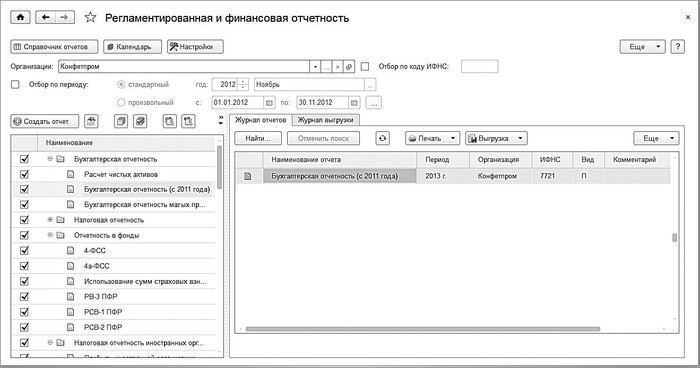Click the ИФНС code input field
Image resolution: width=700 pixels, height=368 pixels.
[479, 67]
